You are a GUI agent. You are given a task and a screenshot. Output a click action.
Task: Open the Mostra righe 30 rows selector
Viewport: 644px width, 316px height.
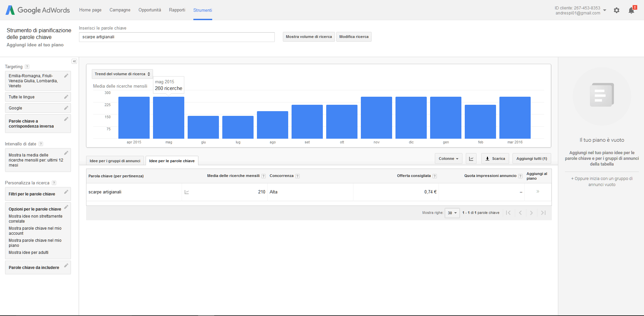(x=452, y=213)
